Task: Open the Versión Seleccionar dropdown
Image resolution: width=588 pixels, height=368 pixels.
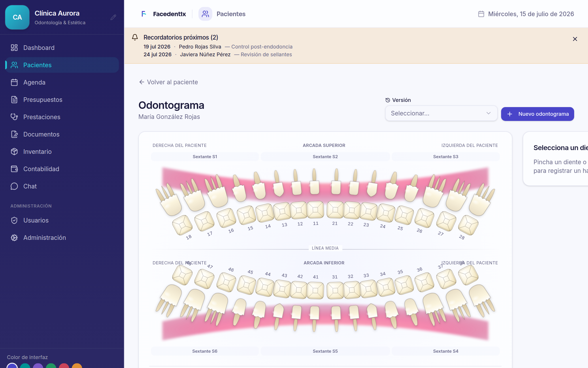Action: 441,113
